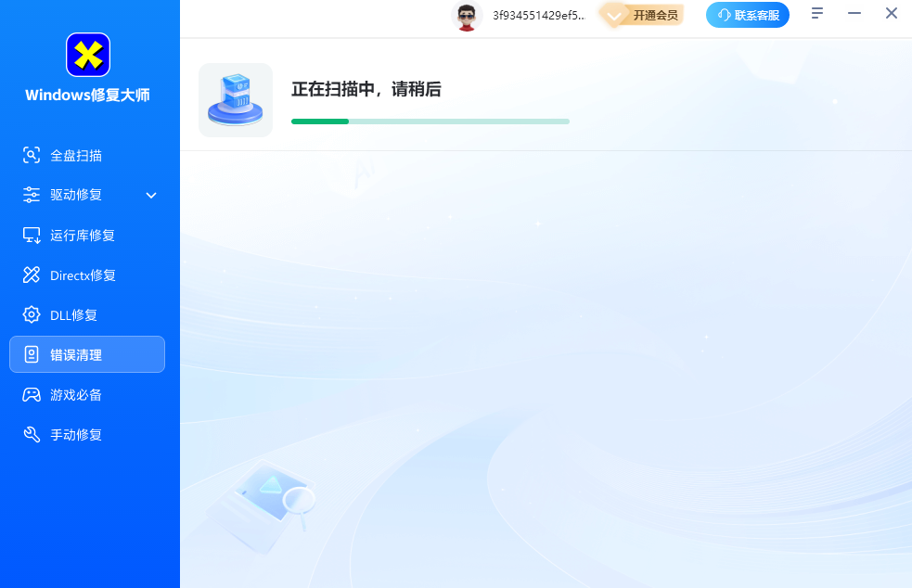912x588 pixels.
Task: Open 游戏必备 in sidebar
Action: [87, 395]
